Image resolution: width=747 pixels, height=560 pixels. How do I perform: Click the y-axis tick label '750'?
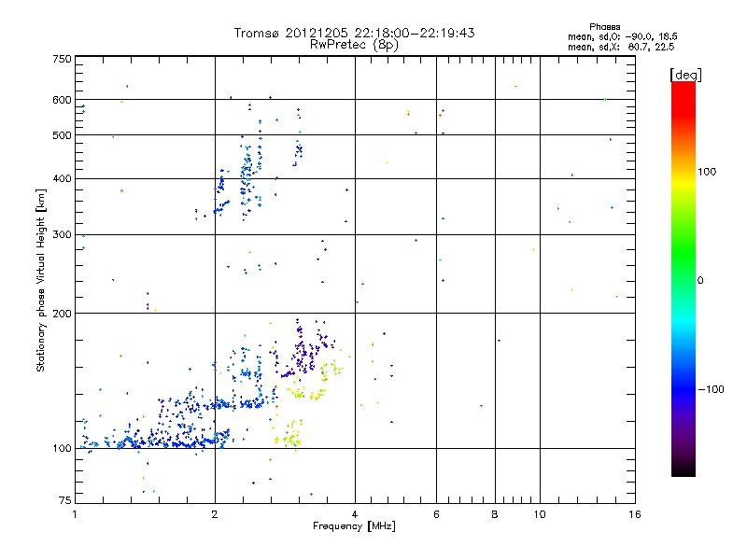tap(62, 59)
